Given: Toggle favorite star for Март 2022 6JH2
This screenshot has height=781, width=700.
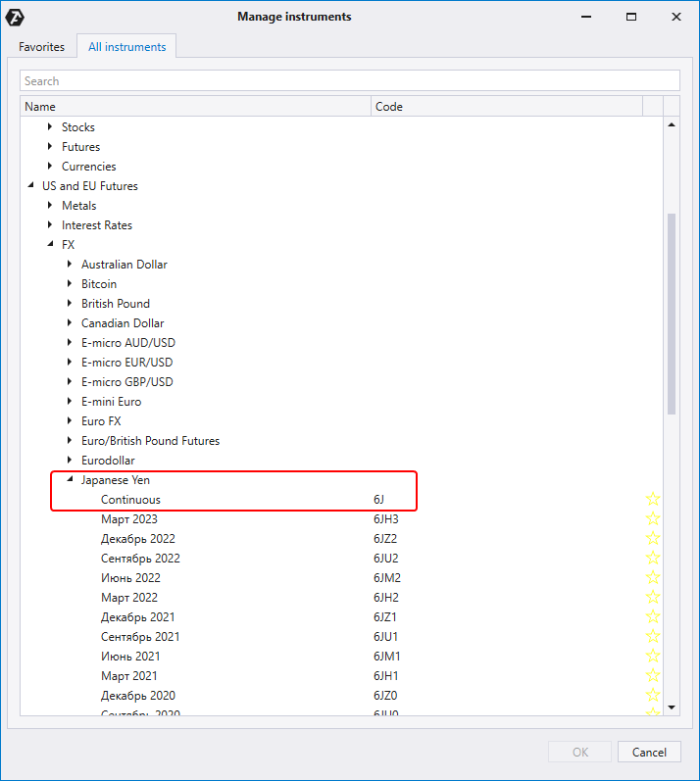Looking at the screenshot, I should [653, 598].
